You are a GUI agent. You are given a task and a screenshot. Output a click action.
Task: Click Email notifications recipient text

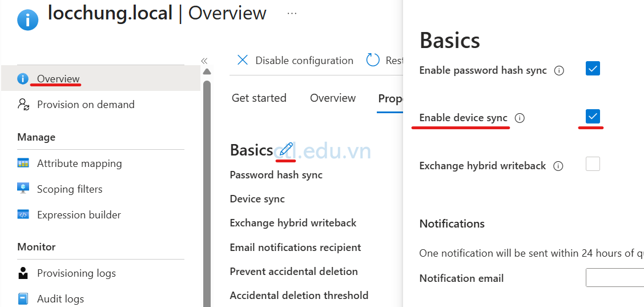[295, 248]
